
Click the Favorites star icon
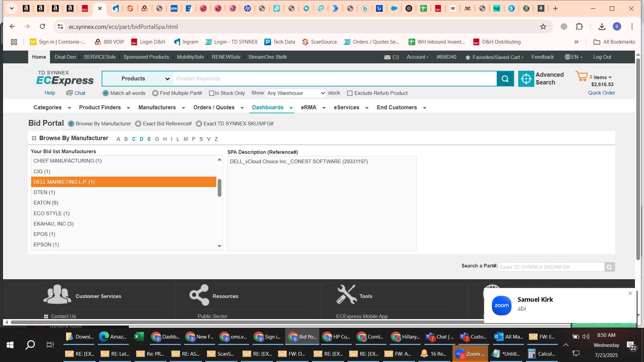click(x=468, y=57)
